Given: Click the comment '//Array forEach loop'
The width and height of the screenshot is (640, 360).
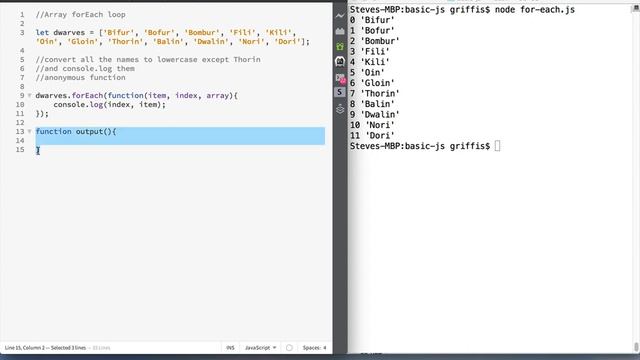Looking at the screenshot, I should tap(80, 14).
